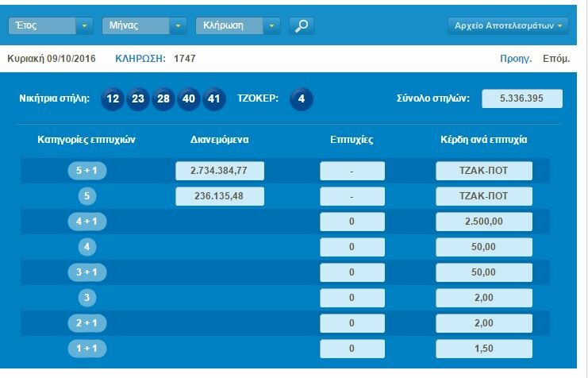Click the 50,00 prize in the 3 + 1 row
The image size is (588, 378).
coord(484,272)
